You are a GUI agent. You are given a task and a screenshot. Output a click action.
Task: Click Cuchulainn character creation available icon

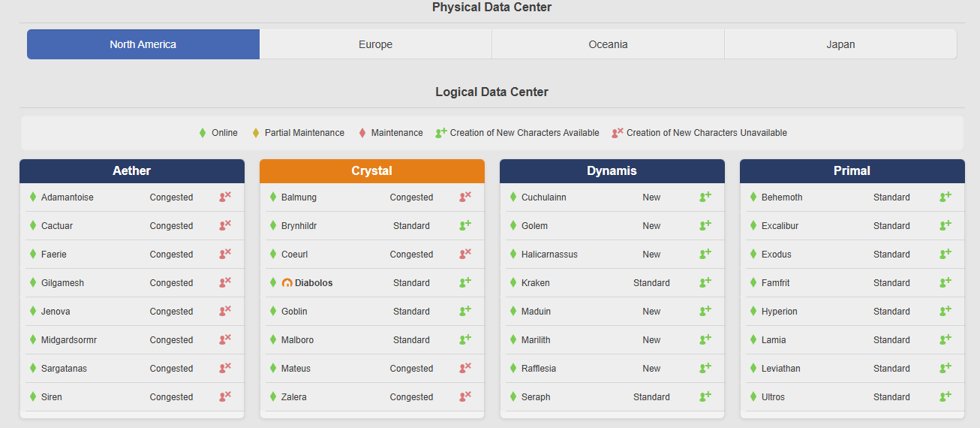point(705,197)
